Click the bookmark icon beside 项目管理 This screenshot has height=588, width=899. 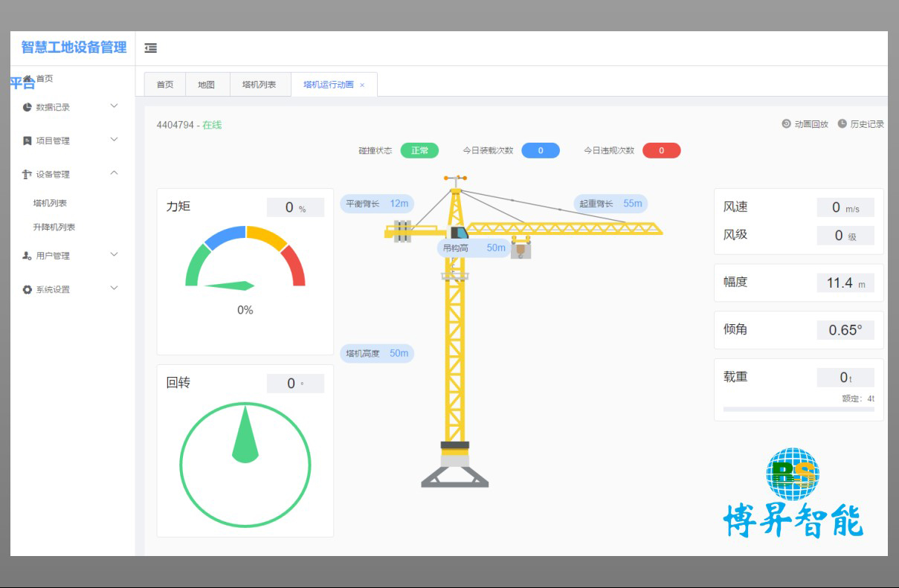point(28,140)
